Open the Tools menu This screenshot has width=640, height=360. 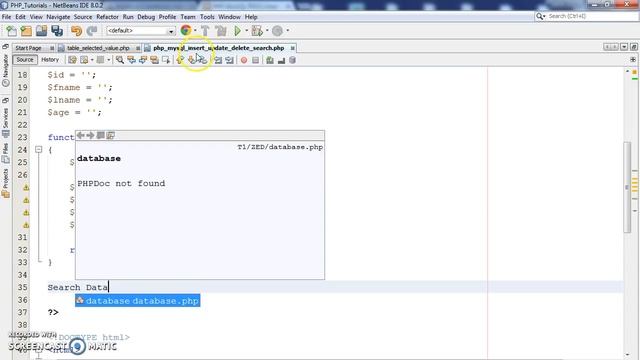[x=207, y=17]
